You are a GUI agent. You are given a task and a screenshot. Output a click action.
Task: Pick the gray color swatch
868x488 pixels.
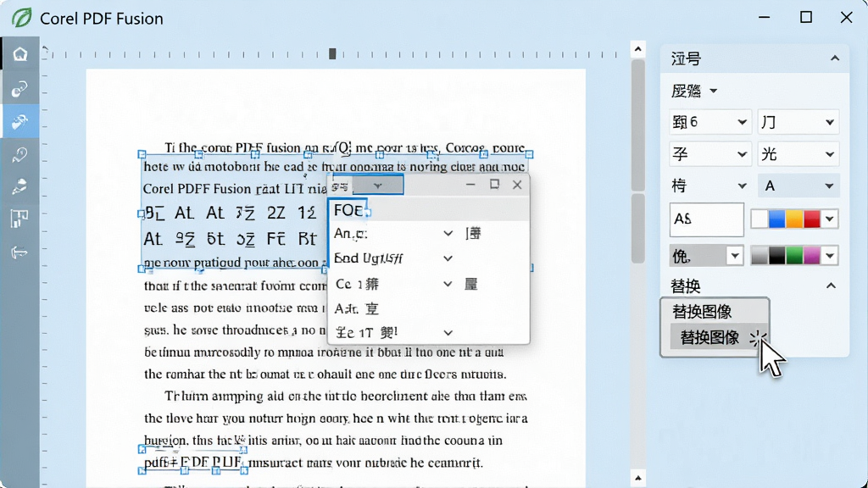pyautogui.click(x=759, y=256)
